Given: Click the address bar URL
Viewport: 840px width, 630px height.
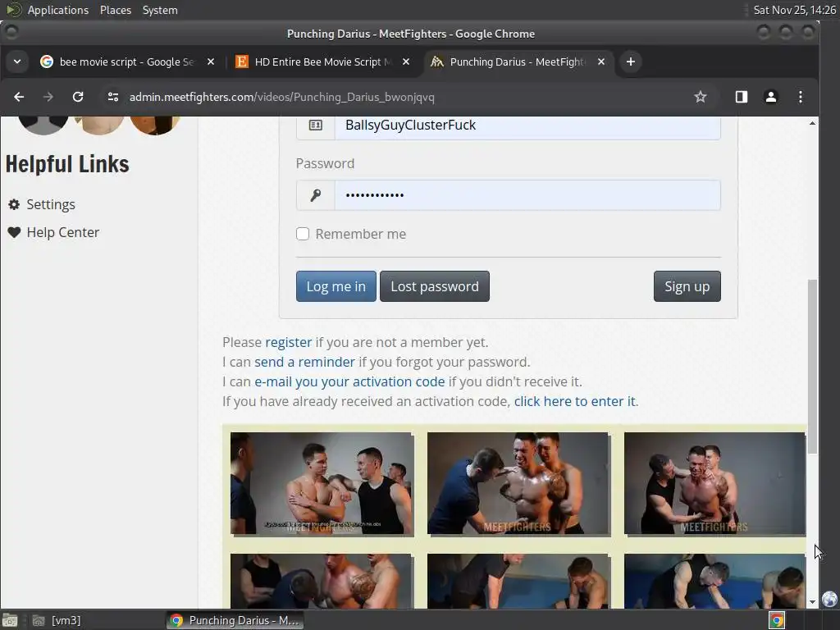Looking at the screenshot, I should coord(282,97).
